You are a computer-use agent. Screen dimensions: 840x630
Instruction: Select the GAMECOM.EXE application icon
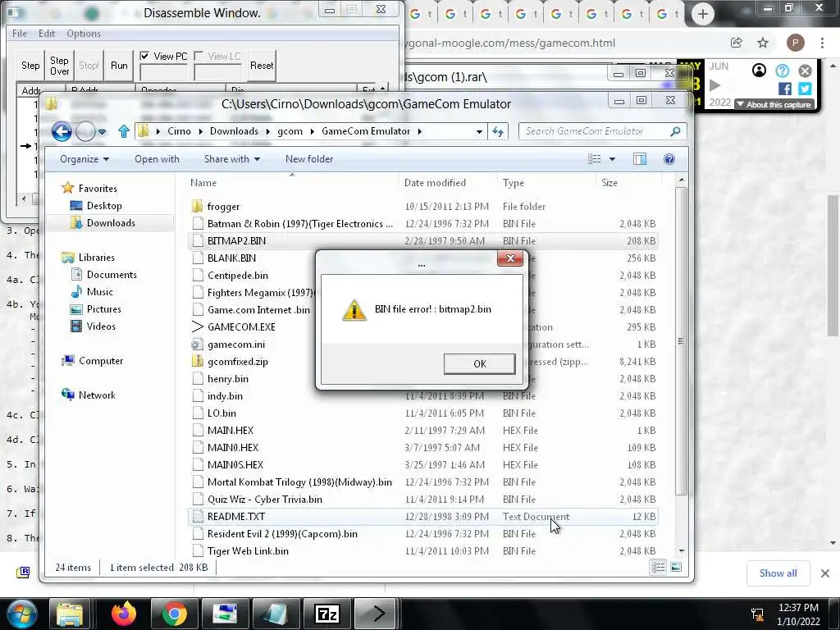tap(197, 326)
